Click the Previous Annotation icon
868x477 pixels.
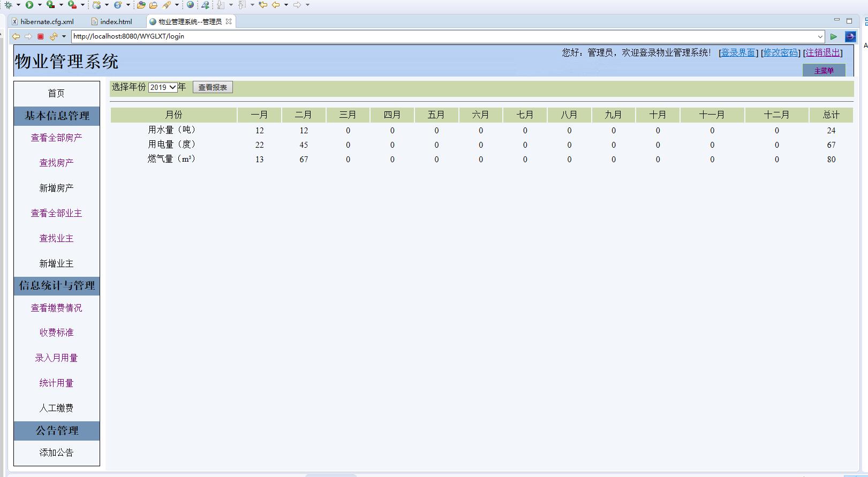[242, 5]
